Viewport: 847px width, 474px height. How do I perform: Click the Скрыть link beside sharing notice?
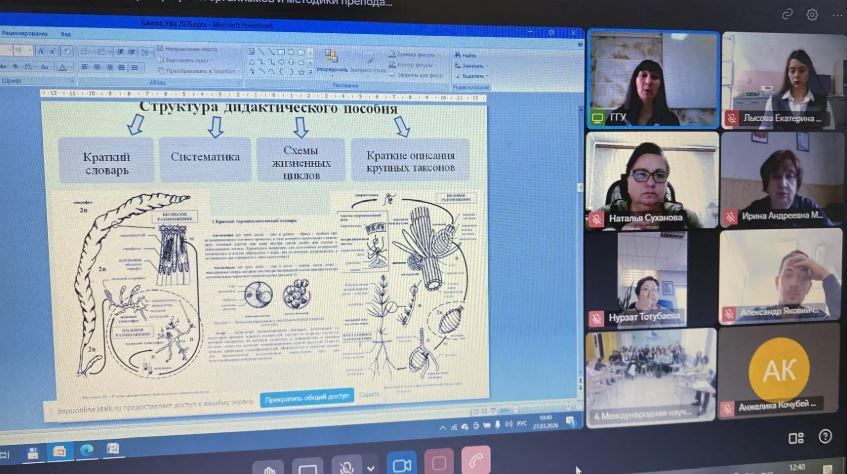pyautogui.click(x=369, y=396)
